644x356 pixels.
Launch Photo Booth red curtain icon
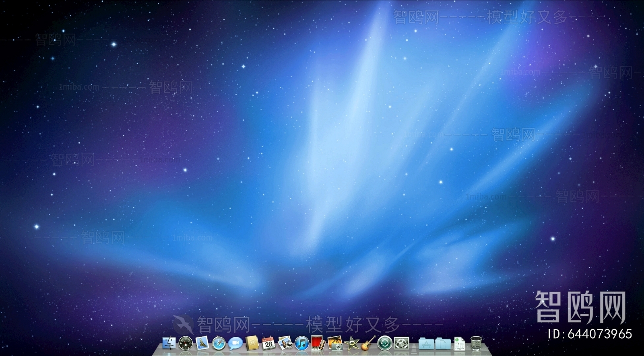(x=318, y=343)
